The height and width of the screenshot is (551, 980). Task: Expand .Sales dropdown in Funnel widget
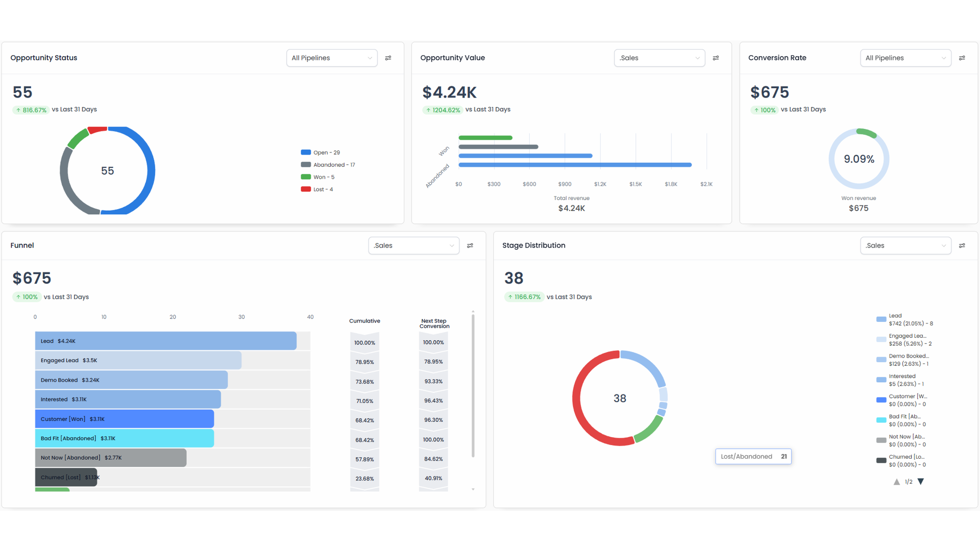(413, 246)
